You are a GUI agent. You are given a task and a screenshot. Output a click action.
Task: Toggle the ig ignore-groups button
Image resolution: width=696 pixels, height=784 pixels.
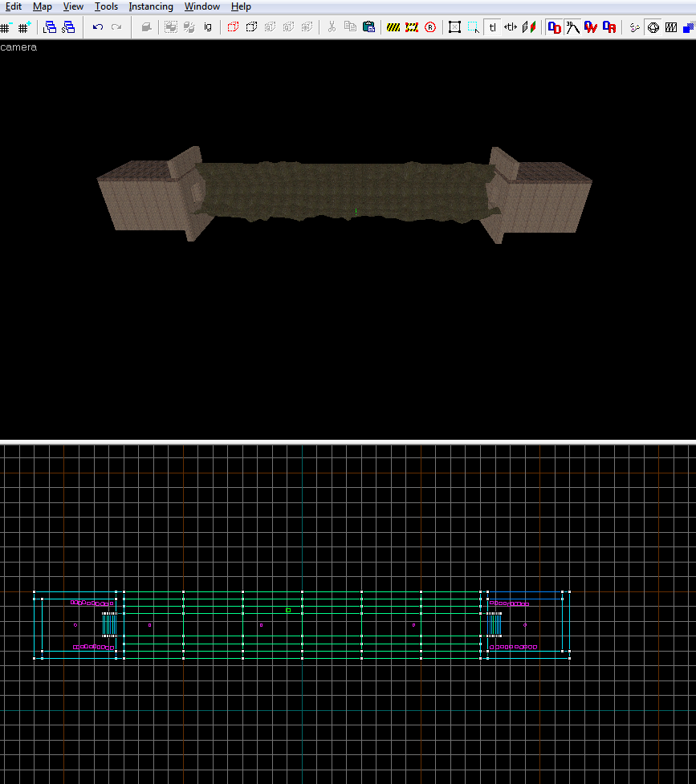[x=208, y=27]
